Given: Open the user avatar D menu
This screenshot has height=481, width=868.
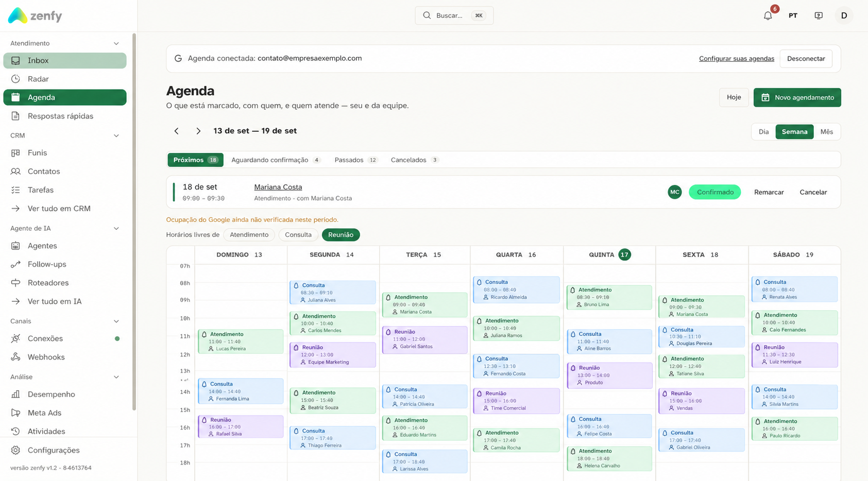Looking at the screenshot, I should tap(844, 15).
